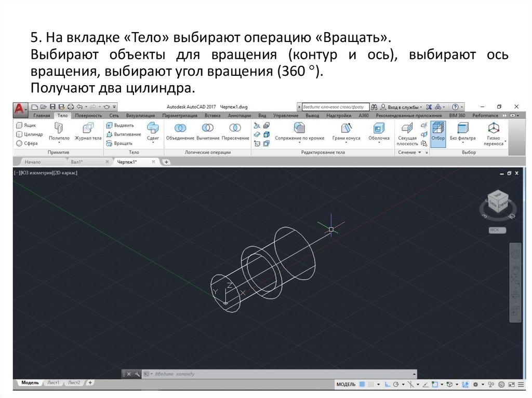Click the New drawing icon in quick access toolbar
Screen dimensions: 532x398
tap(34, 107)
